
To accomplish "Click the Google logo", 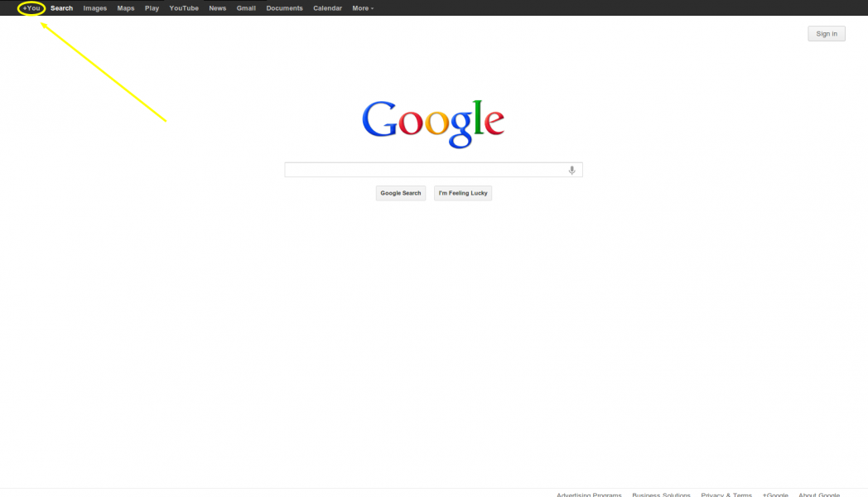I will click(433, 124).
